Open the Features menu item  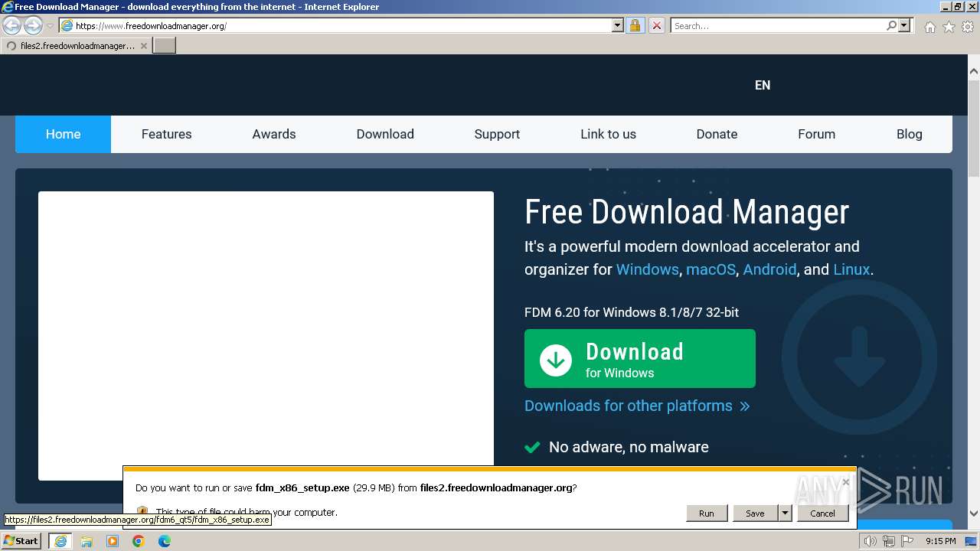click(166, 134)
